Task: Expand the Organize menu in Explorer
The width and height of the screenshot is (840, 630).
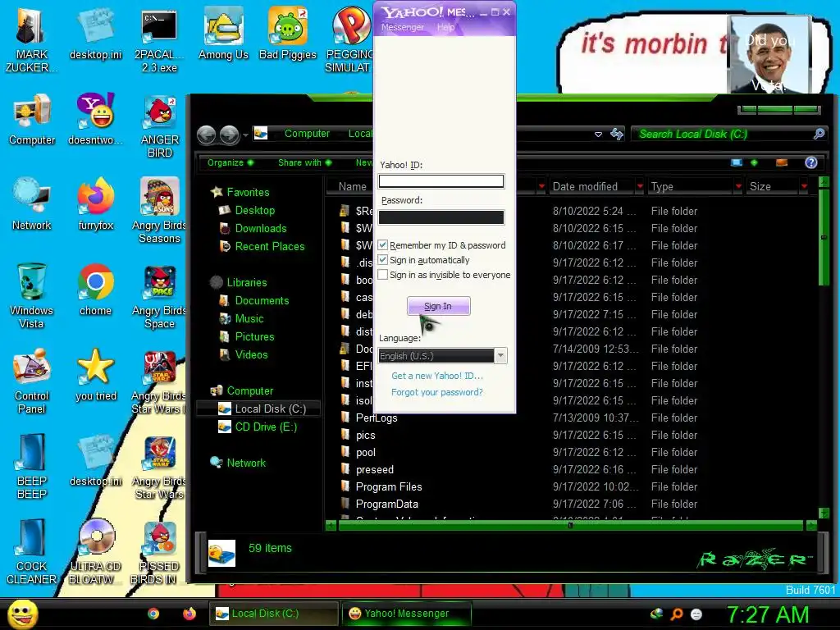Action: [x=231, y=163]
